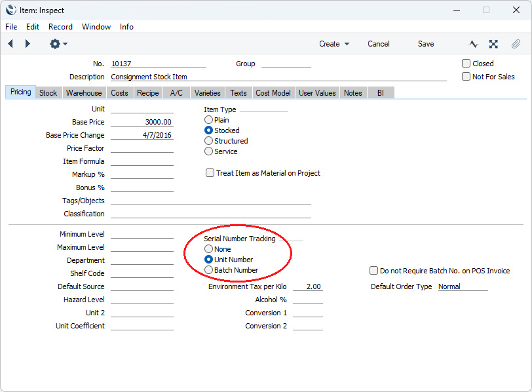Go to previous record arrow
This screenshot has width=532, height=392.
[10, 44]
